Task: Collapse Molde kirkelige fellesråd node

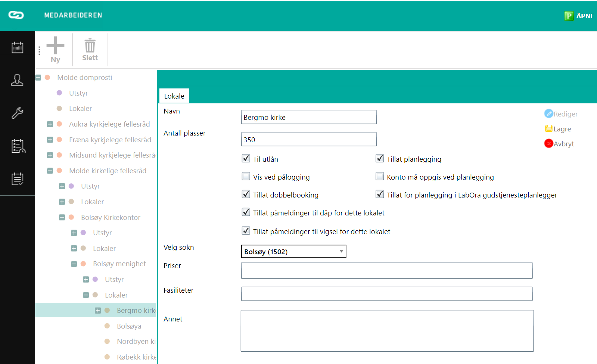Action: point(50,171)
